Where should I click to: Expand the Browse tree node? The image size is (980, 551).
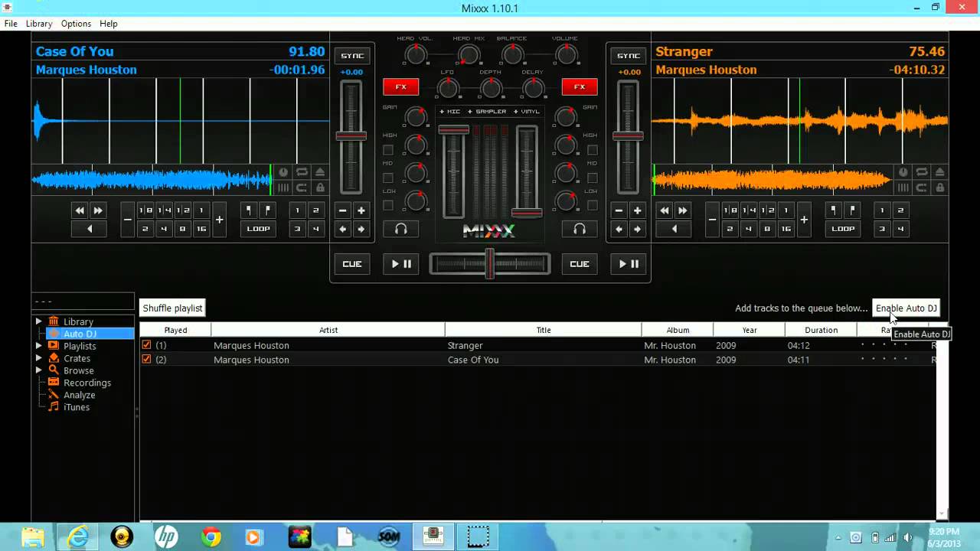[x=38, y=370]
